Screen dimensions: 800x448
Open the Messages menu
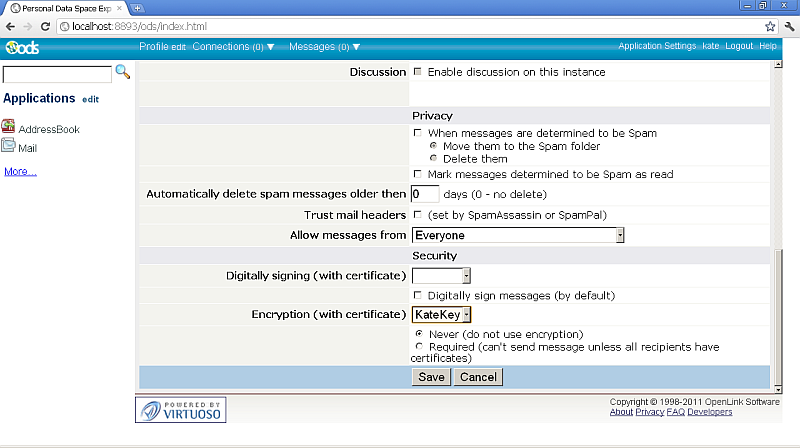[x=324, y=47]
